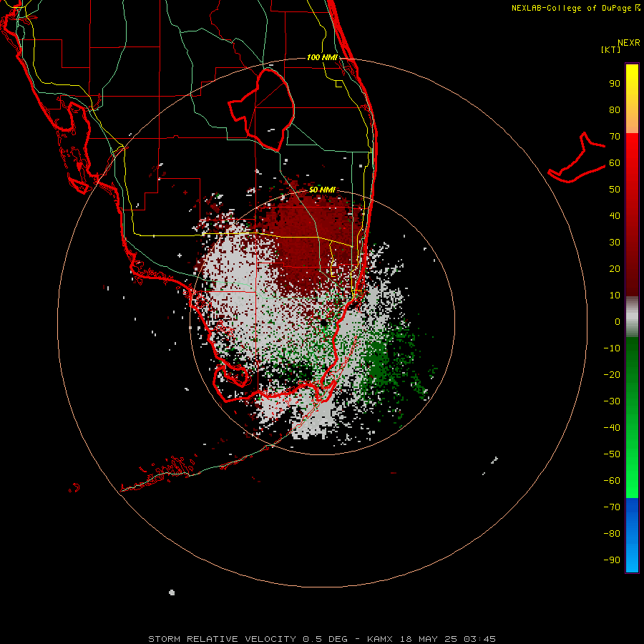
Task: Click the KAMX radar site identifier in the caption
Action: [x=379, y=639]
